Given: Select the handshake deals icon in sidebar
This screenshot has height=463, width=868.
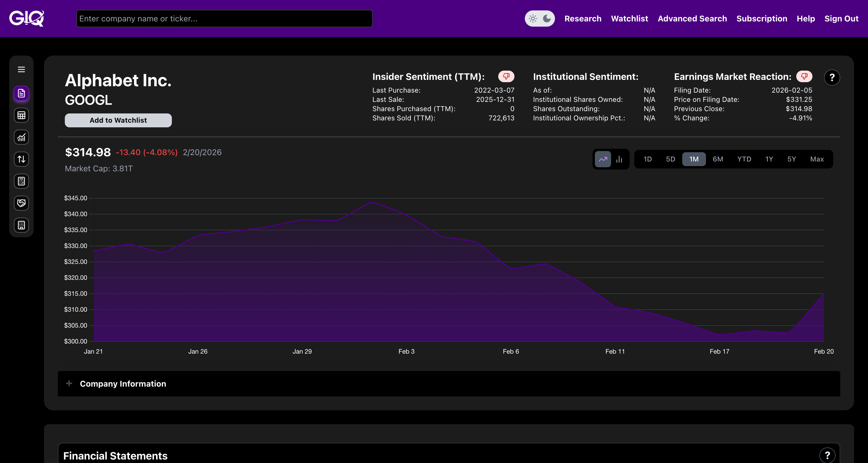Looking at the screenshot, I should tap(21, 203).
